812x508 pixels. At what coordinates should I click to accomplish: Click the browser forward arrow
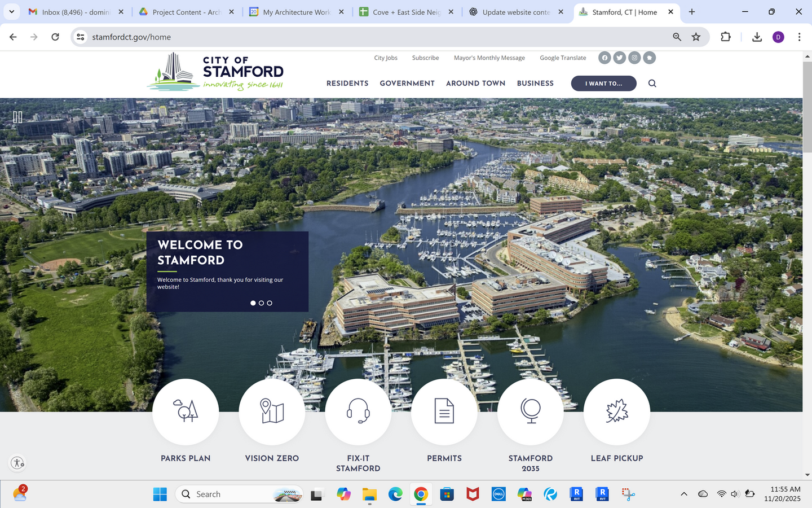point(34,37)
